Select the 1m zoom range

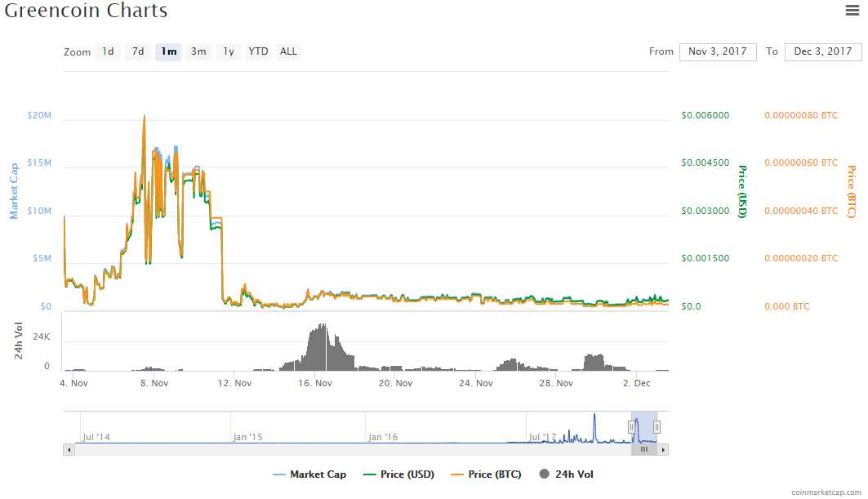click(x=169, y=51)
